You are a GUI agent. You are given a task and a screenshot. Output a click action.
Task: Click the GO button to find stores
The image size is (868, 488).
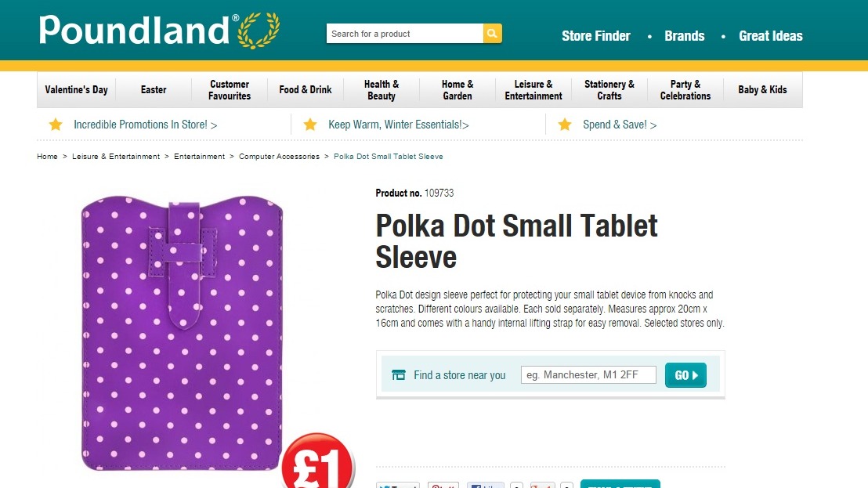[685, 374]
